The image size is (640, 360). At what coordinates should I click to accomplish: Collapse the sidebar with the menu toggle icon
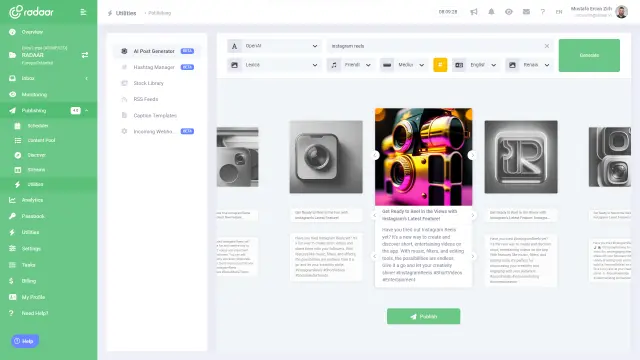pos(83,12)
